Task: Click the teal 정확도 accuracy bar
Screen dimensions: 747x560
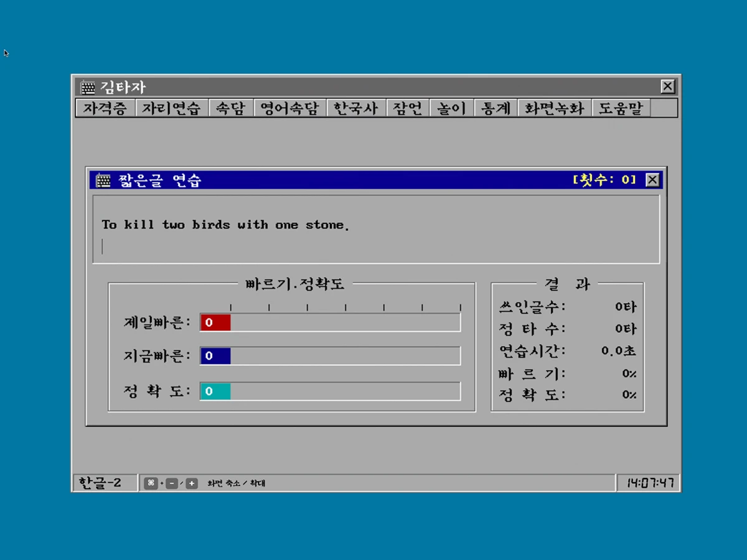Action: 215,391
